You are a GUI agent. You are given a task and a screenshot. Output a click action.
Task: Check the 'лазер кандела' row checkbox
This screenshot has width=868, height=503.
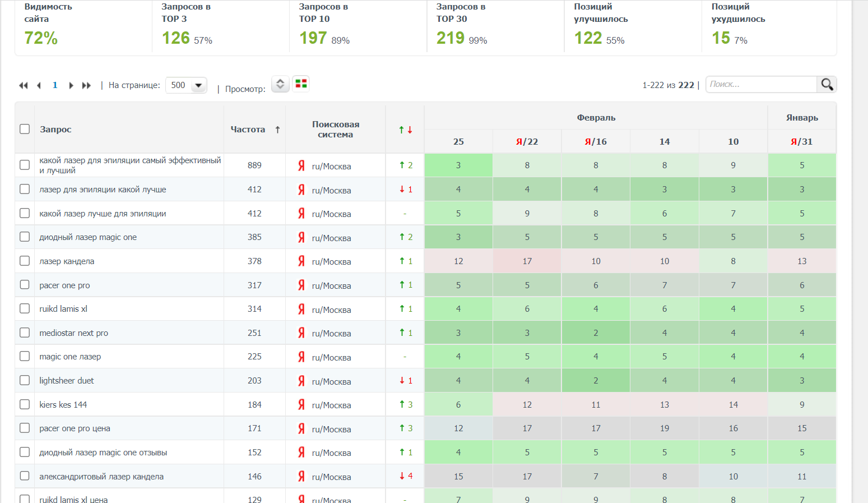[25, 261]
